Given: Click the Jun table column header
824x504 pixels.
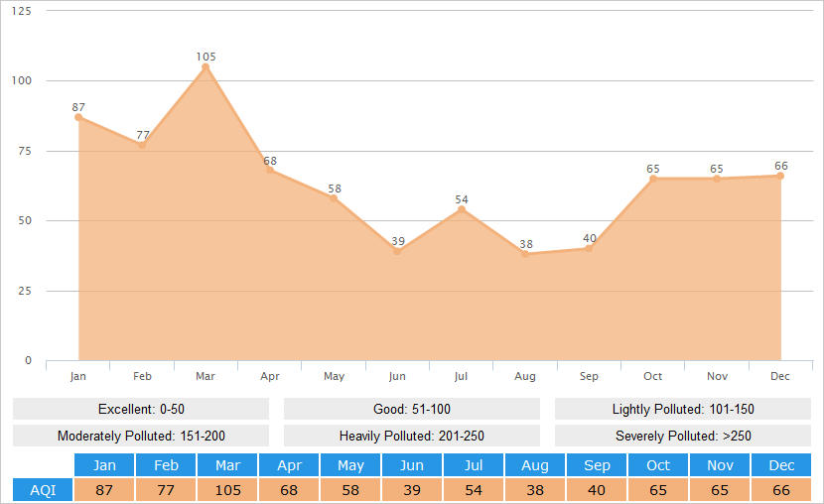Looking at the screenshot, I should pyautogui.click(x=412, y=465).
